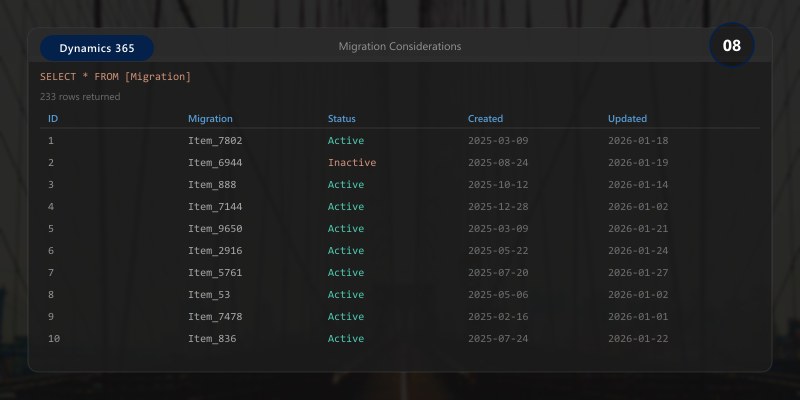The height and width of the screenshot is (400, 800).
Task: Select the Item_888 cell
Action: coord(212,184)
